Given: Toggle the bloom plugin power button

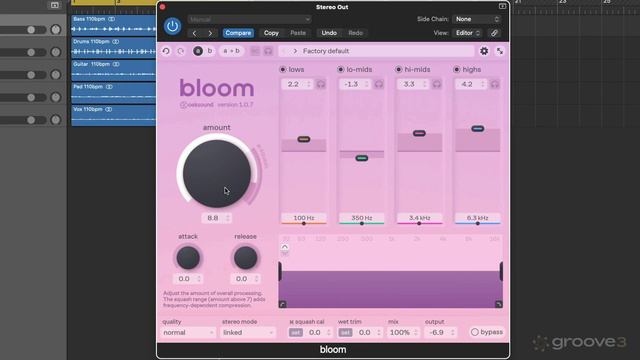Looking at the screenshot, I should (x=172, y=26).
